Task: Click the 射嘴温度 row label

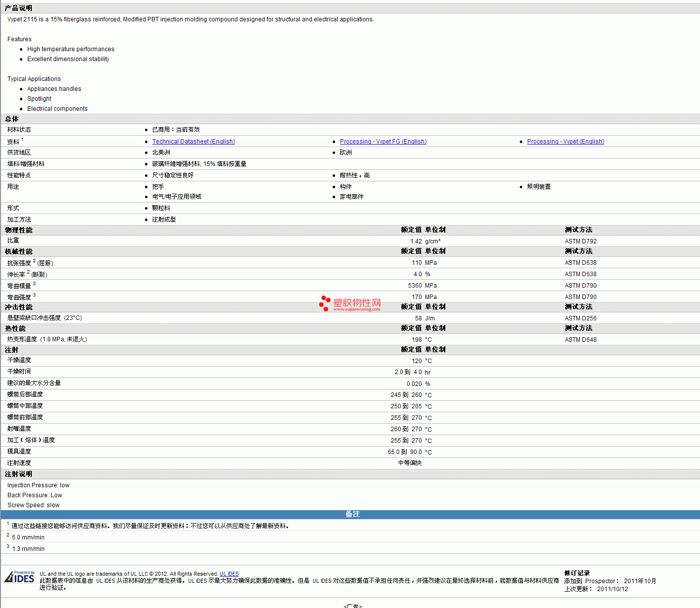Action: pos(19,429)
